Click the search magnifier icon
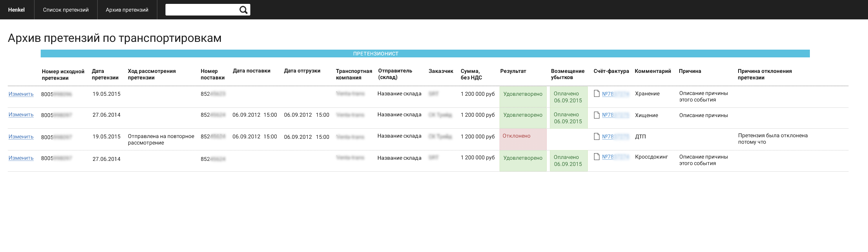Screen dimensions: 868x252 [x=243, y=10]
